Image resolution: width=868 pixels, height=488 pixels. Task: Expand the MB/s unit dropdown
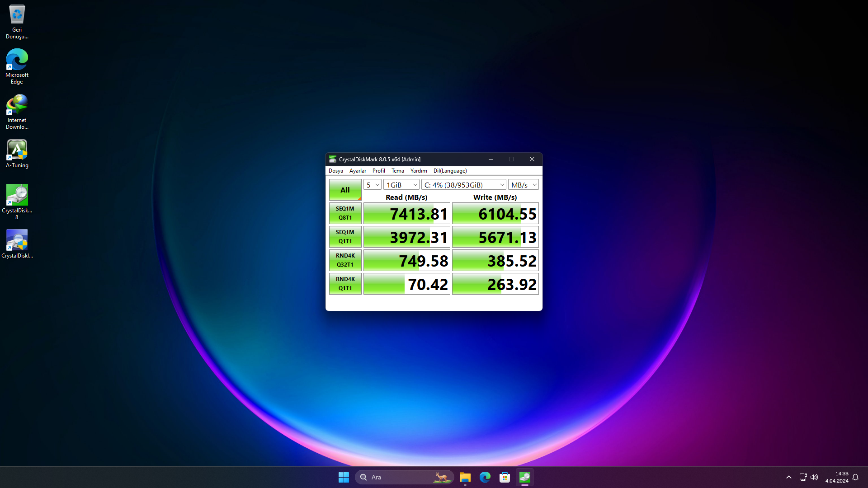tap(524, 185)
